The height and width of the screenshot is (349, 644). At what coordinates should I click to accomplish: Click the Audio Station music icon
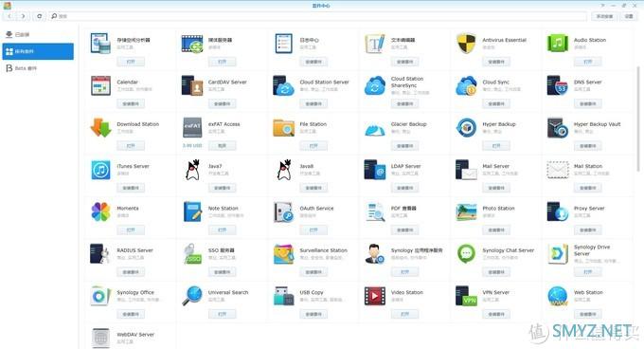tap(557, 44)
